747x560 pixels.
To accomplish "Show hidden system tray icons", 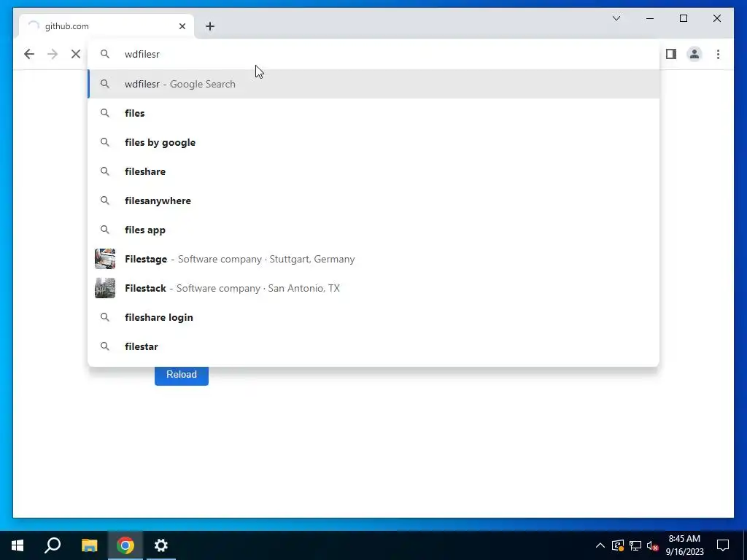I will pyautogui.click(x=600, y=545).
